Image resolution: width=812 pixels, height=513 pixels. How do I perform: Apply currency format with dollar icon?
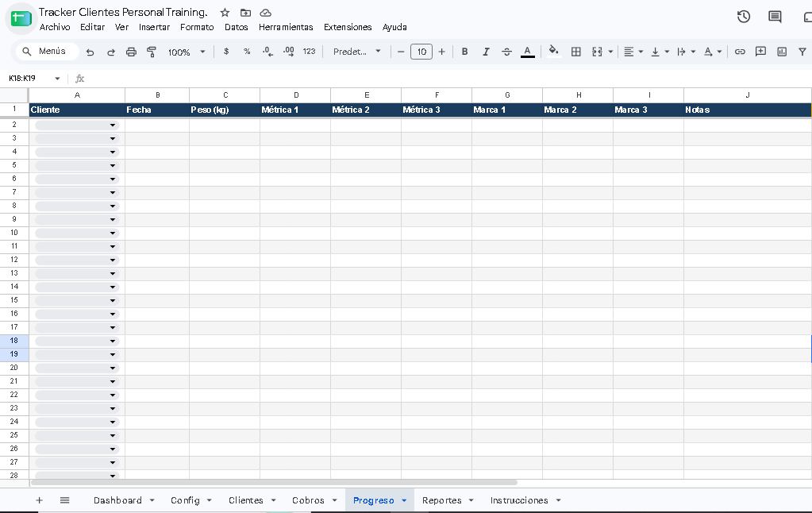point(226,52)
